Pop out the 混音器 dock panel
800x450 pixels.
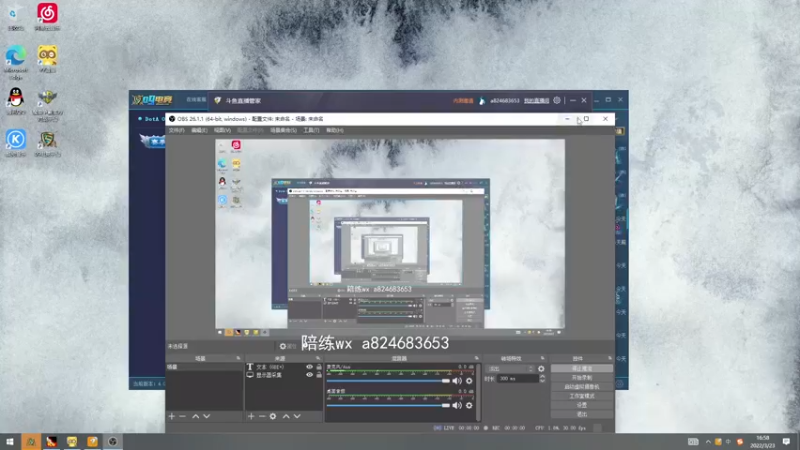(477, 358)
